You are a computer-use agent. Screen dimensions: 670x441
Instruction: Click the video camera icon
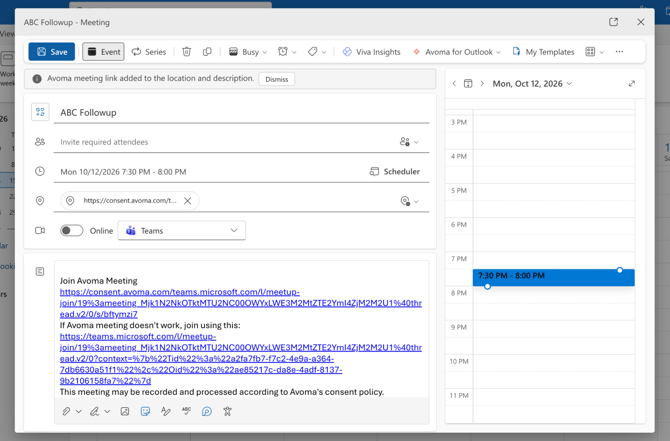click(x=40, y=231)
